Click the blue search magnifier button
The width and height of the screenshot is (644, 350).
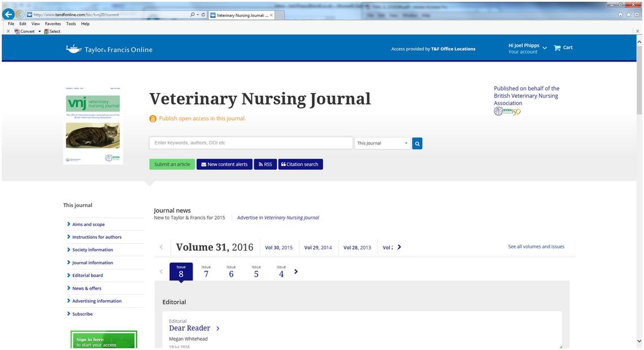pyautogui.click(x=417, y=143)
